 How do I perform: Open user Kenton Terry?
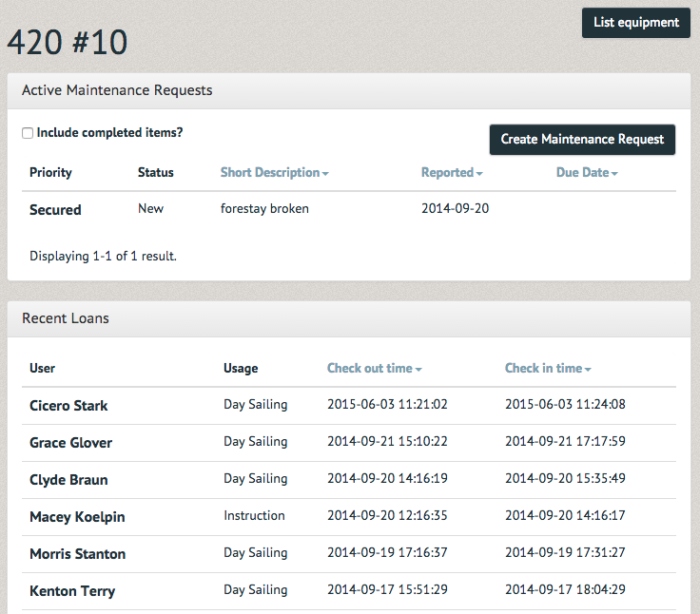click(72, 591)
